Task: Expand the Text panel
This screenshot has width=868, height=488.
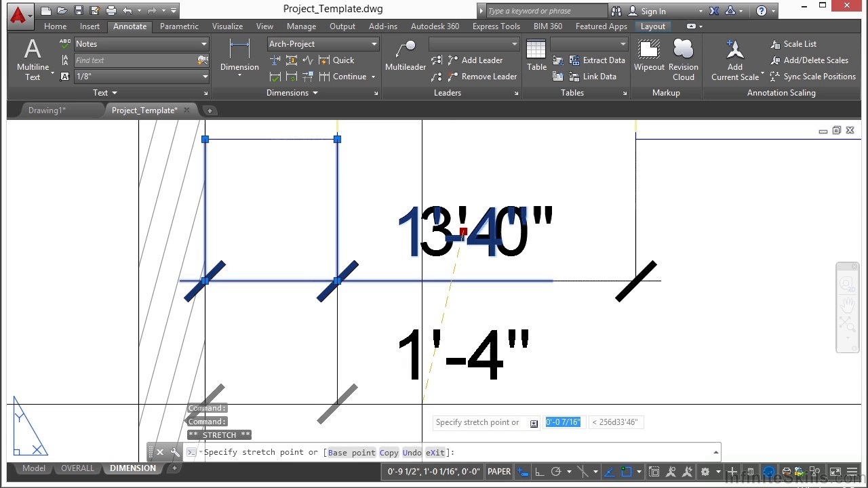Action: tap(105, 93)
